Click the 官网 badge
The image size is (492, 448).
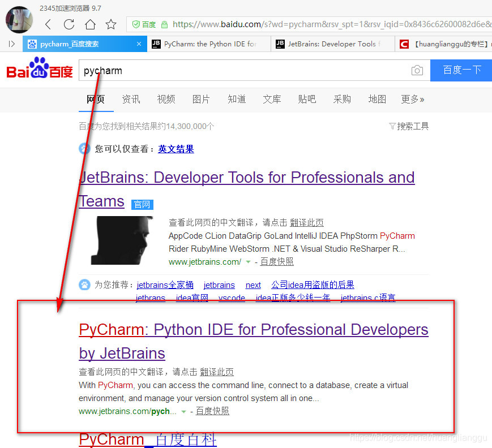tap(142, 204)
